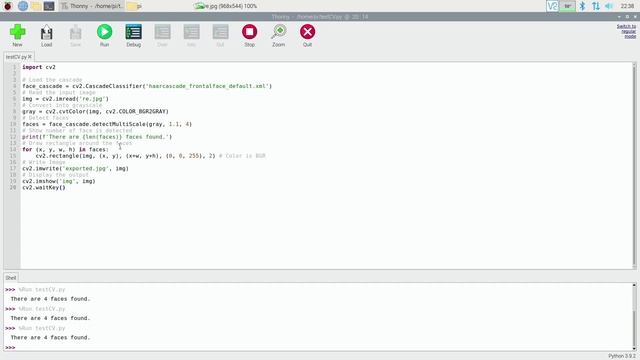Click the print faces found line
Image resolution: width=640 pixels, height=360 pixels.
(97, 137)
